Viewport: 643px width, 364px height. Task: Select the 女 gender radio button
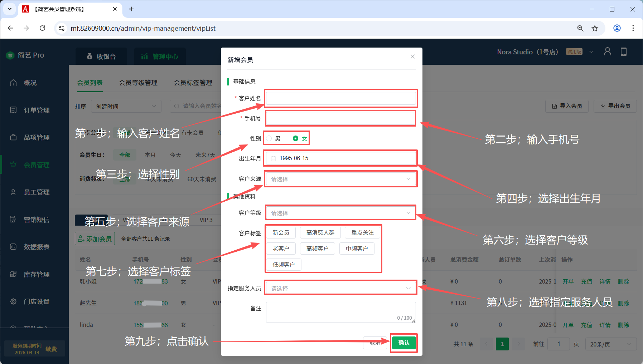tap(295, 138)
